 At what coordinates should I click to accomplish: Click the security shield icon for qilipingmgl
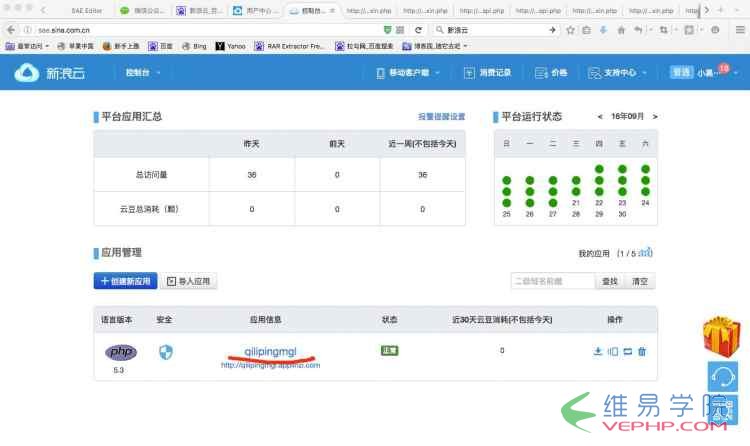pos(165,352)
